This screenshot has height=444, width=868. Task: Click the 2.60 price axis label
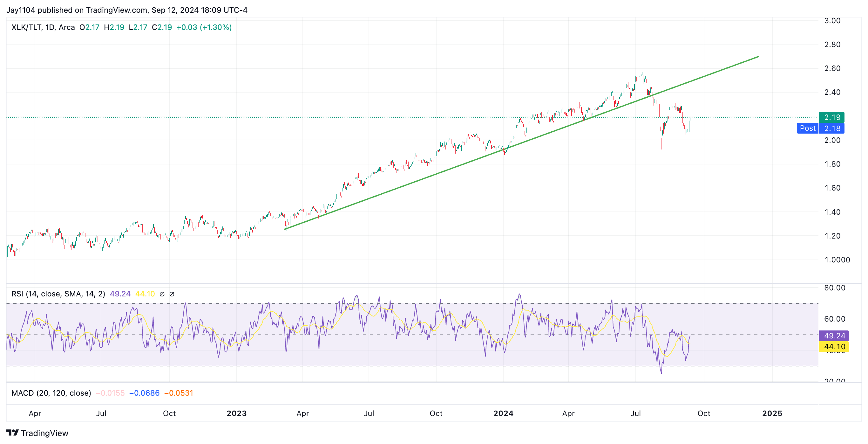click(832, 68)
